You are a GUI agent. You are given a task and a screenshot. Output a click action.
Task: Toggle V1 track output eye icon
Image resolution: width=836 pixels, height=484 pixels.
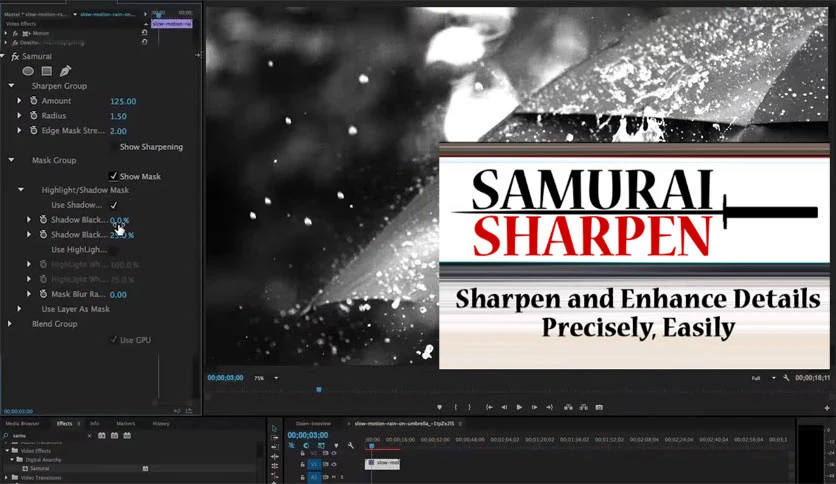tap(334, 464)
